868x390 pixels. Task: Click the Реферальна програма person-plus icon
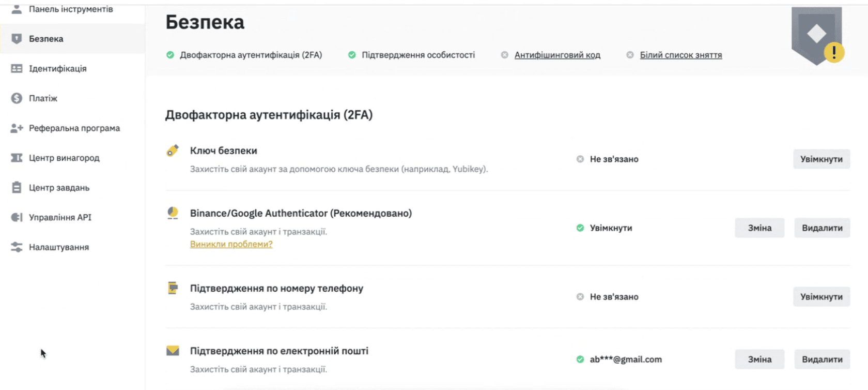click(17, 128)
